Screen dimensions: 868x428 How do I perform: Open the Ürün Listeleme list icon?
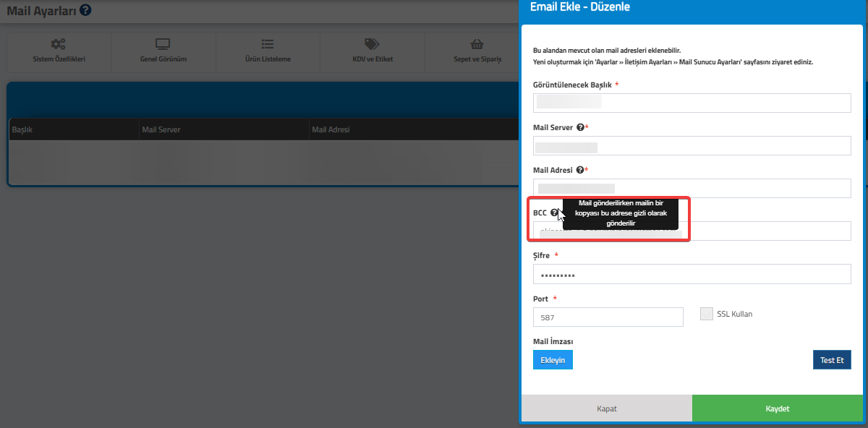point(268,44)
